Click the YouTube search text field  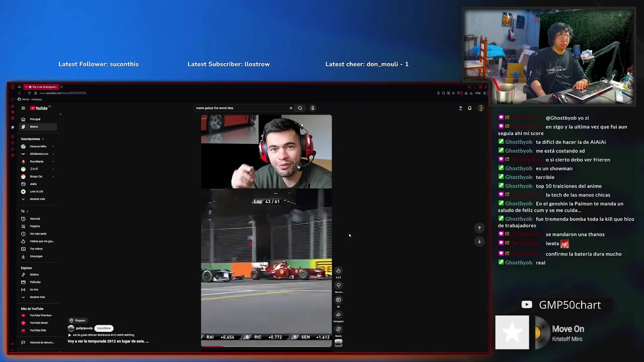click(240, 108)
